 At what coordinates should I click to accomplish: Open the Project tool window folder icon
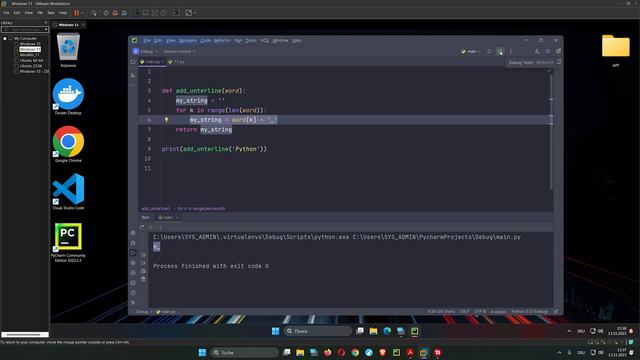tap(133, 62)
